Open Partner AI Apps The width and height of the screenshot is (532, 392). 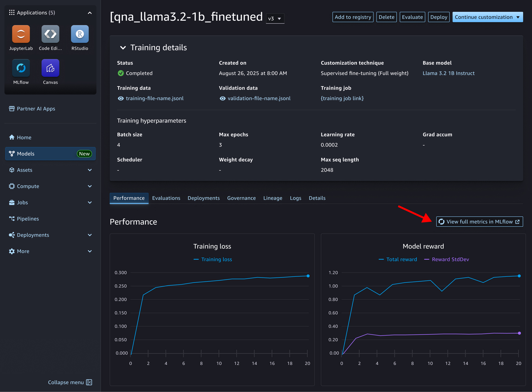(x=36, y=109)
